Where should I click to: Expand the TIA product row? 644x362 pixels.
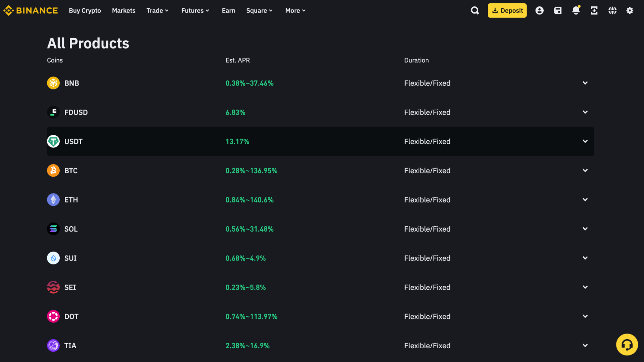585,345
